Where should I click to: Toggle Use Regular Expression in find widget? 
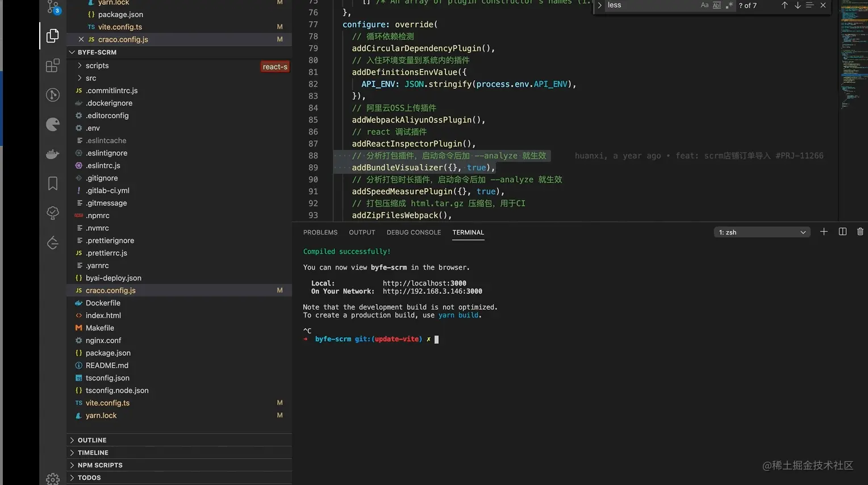pyautogui.click(x=729, y=5)
